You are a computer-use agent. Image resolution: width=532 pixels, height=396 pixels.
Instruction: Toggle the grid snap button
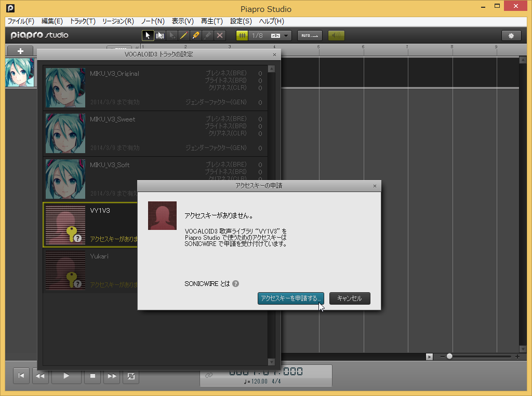click(x=242, y=36)
